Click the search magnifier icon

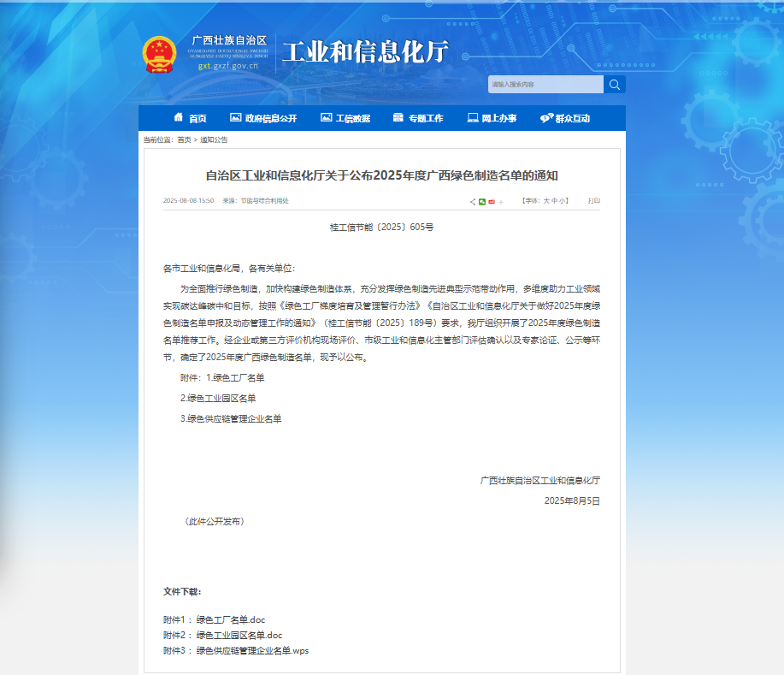pos(614,85)
